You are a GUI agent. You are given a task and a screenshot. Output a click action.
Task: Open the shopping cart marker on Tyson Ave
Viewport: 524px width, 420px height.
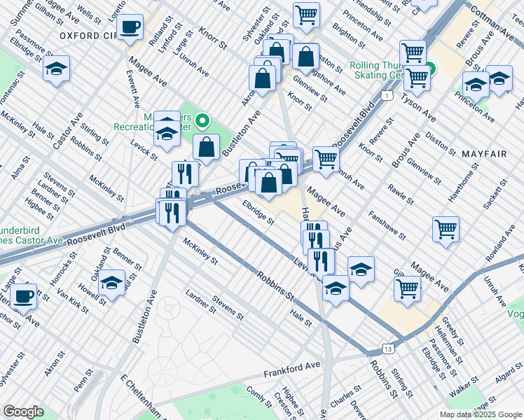pyautogui.click(x=417, y=78)
